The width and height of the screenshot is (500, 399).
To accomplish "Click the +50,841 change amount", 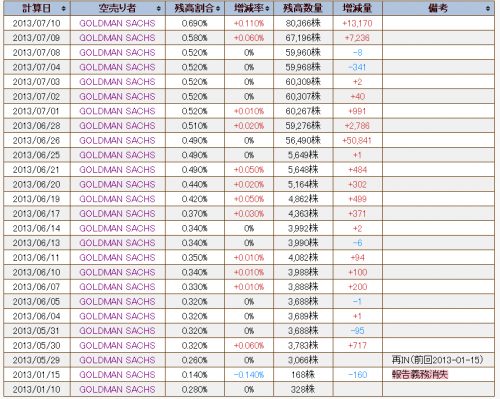I will pyautogui.click(x=357, y=141).
